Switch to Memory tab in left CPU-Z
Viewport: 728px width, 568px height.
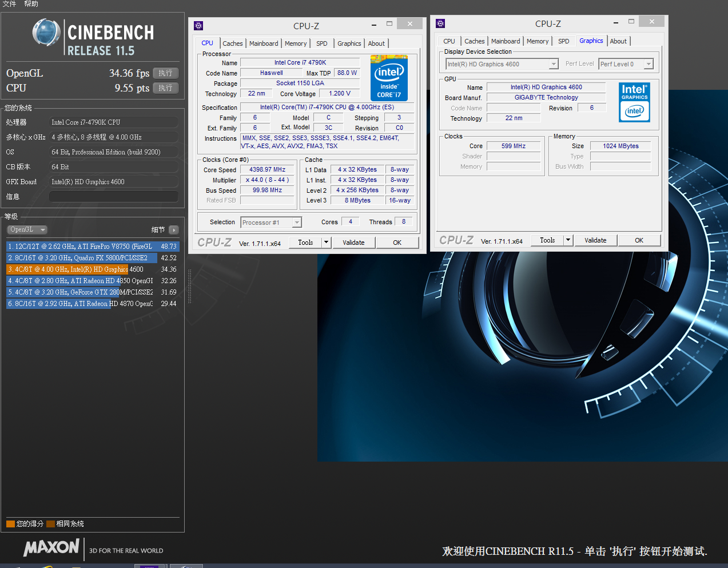[x=296, y=43]
